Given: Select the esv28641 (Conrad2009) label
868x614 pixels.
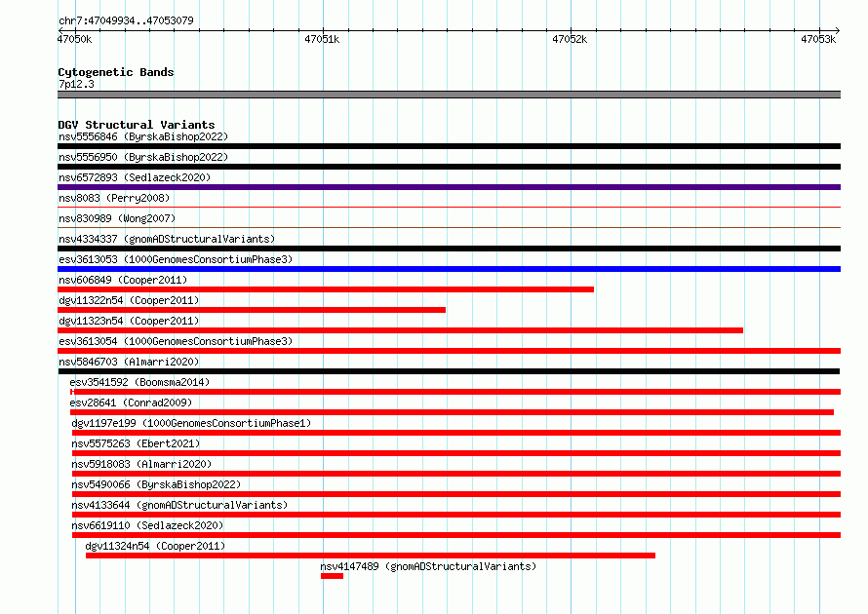Looking at the screenshot, I should [x=131, y=403].
